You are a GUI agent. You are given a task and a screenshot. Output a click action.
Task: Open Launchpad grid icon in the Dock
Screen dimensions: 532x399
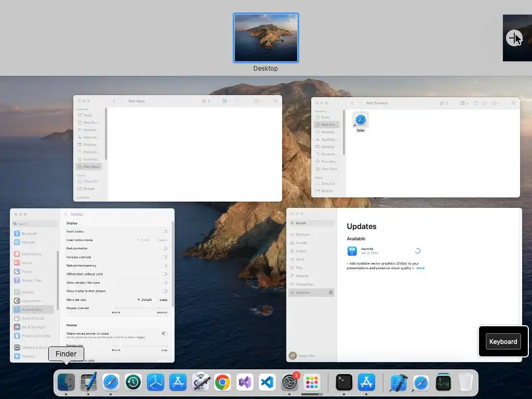tap(312, 382)
